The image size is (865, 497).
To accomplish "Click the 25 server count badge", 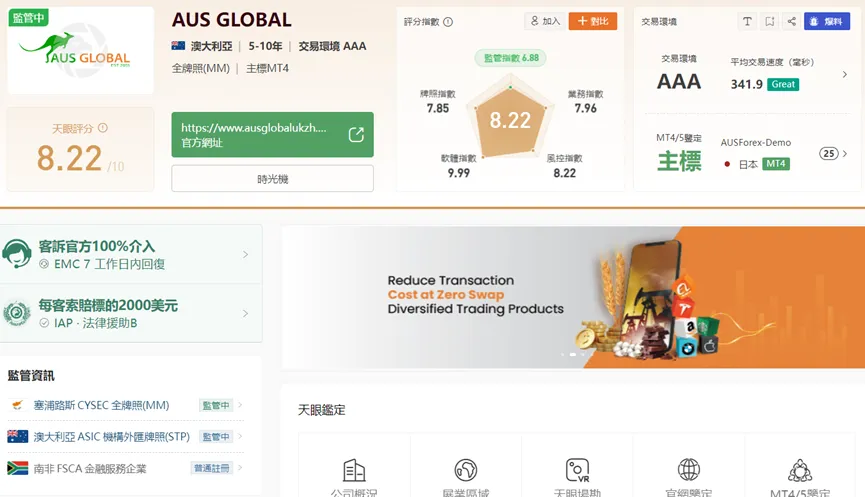I will pos(829,153).
